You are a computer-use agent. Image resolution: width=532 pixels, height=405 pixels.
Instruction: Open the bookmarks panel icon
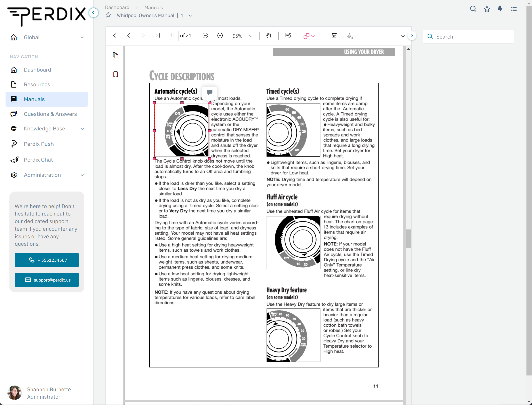tap(116, 74)
